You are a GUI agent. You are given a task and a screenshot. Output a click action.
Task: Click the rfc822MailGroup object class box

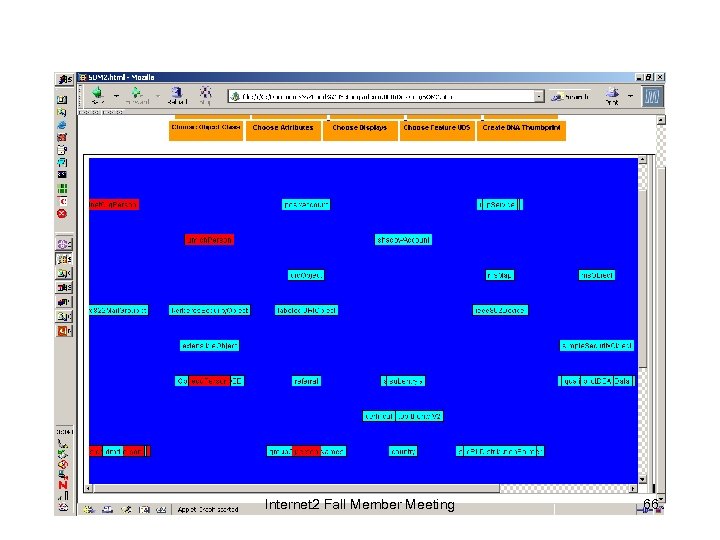118,310
